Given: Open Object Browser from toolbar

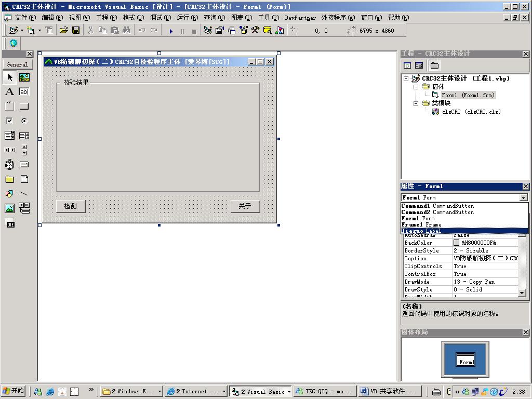Looking at the screenshot, I should (x=244, y=31).
